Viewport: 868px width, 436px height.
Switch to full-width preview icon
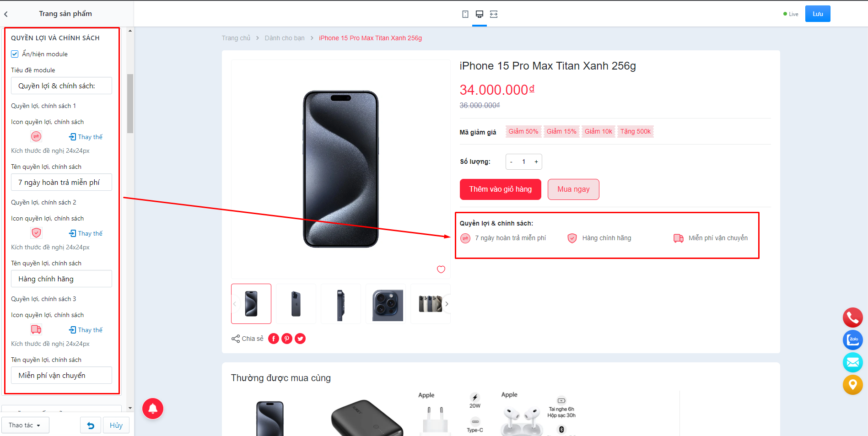[494, 14]
